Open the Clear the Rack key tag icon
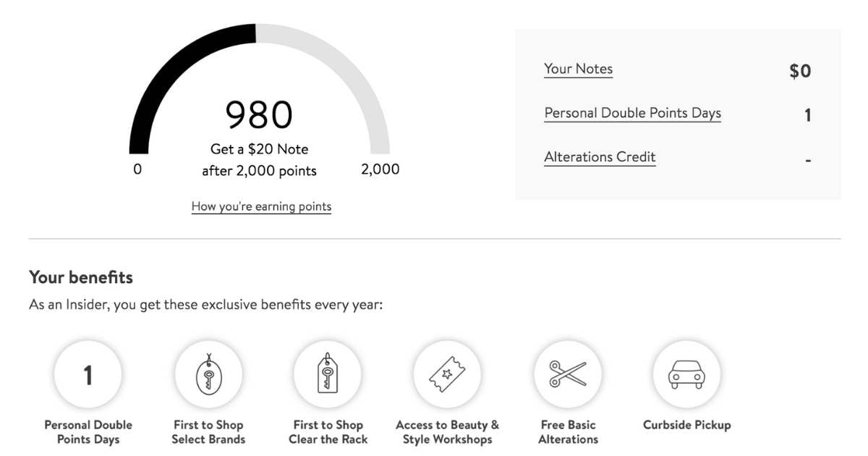Viewport: 868px width, 456px height. coord(328,375)
